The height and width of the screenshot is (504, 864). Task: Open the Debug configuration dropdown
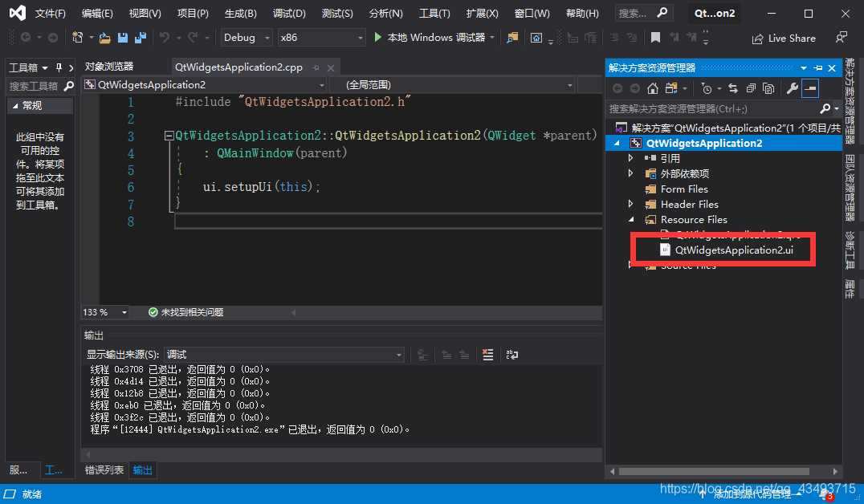point(247,38)
